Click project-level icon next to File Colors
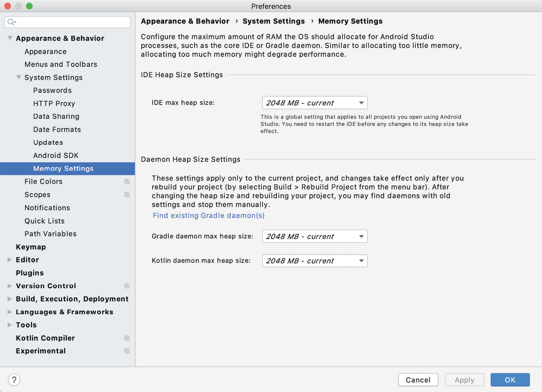 pyautogui.click(x=127, y=181)
